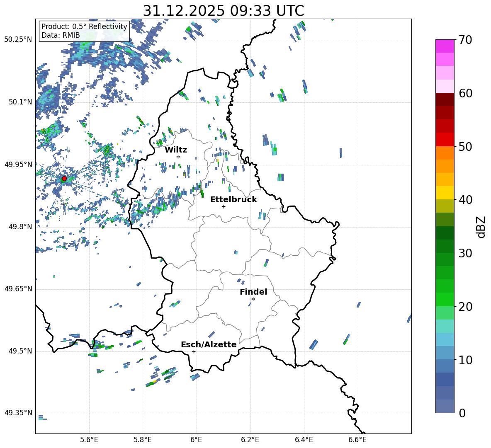The image size is (491, 448).
Task: Click the dBZ colorbar label
Action: tap(481, 227)
